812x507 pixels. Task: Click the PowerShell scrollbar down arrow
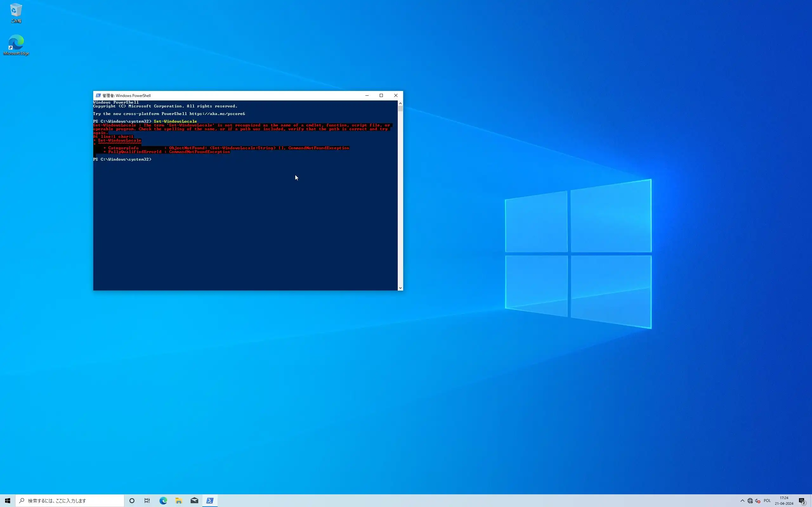[x=400, y=288]
